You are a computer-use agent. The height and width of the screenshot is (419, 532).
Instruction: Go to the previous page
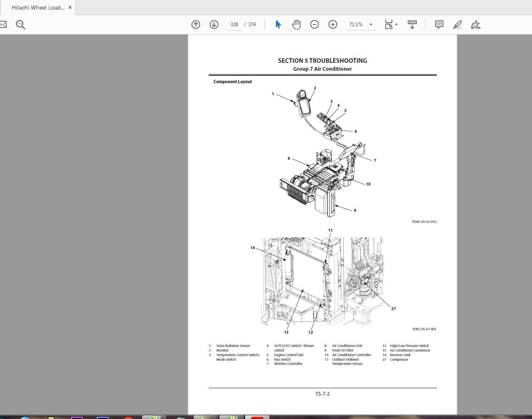pyautogui.click(x=196, y=25)
